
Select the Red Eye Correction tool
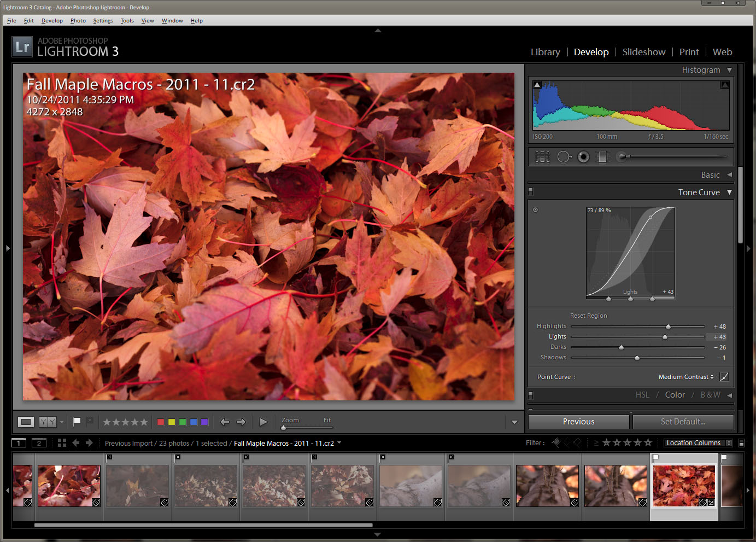click(584, 157)
